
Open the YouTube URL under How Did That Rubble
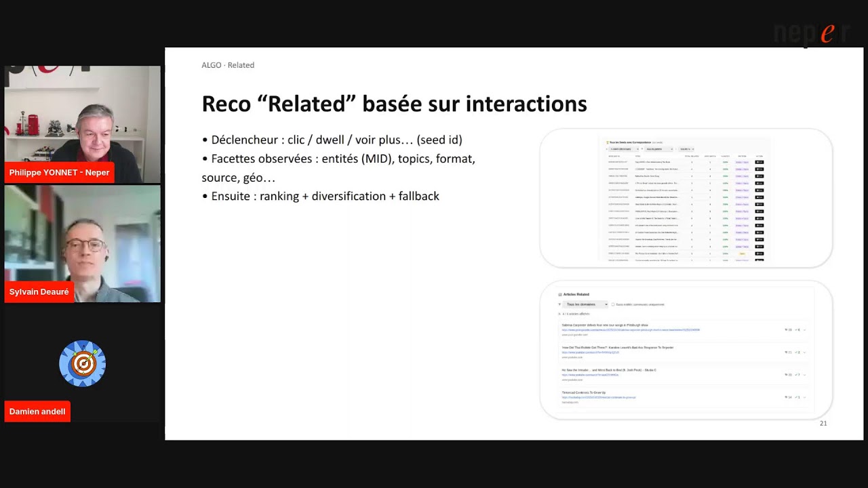pos(590,352)
